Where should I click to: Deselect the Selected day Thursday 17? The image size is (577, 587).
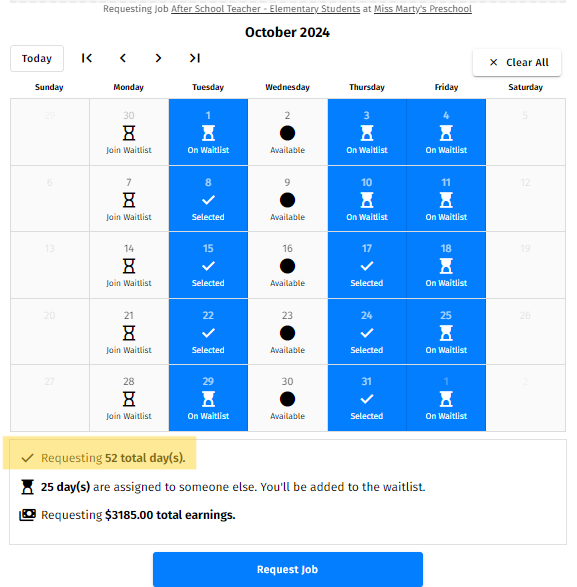(367, 265)
